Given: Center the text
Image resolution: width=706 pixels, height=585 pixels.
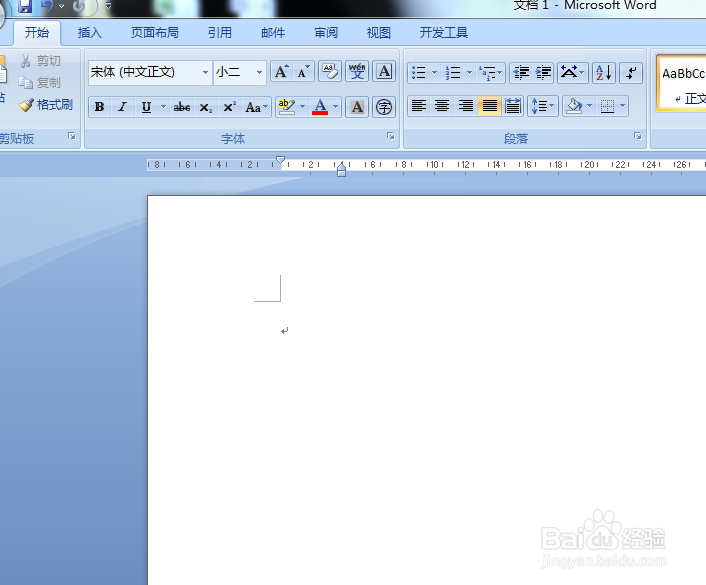Looking at the screenshot, I should coord(442,106).
